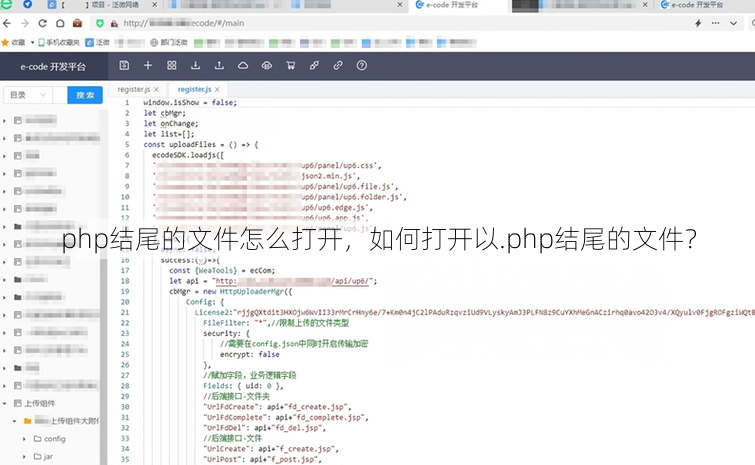
Task: Select the active e-code 开发平台 browser tab
Action: [457, 5]
